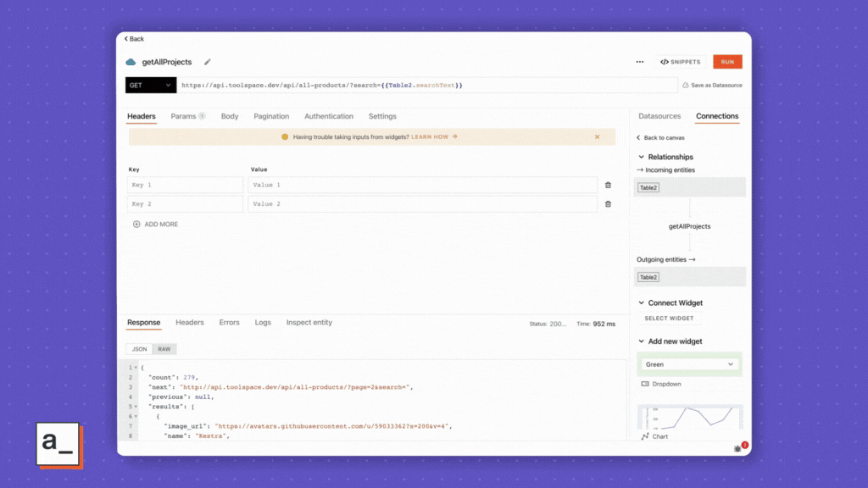Click the Back arrow at top left
This screenshot has width=868, height=488.
pos(134,39)
